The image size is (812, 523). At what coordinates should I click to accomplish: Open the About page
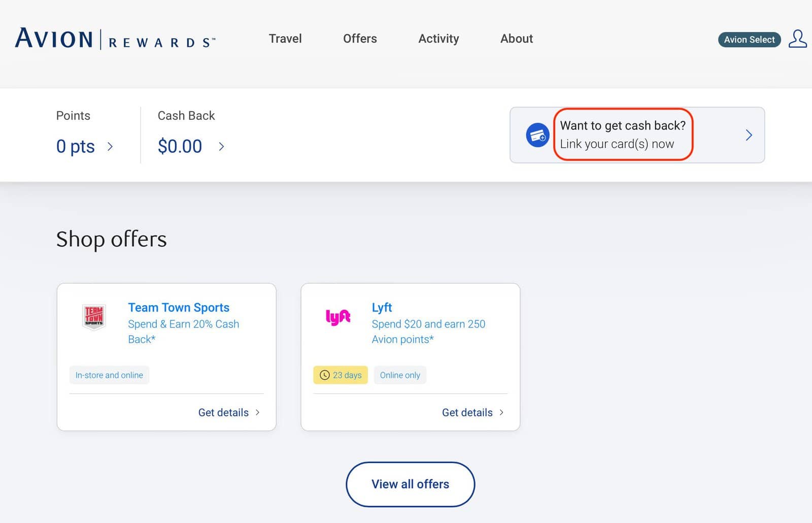[x=516, y=39]
